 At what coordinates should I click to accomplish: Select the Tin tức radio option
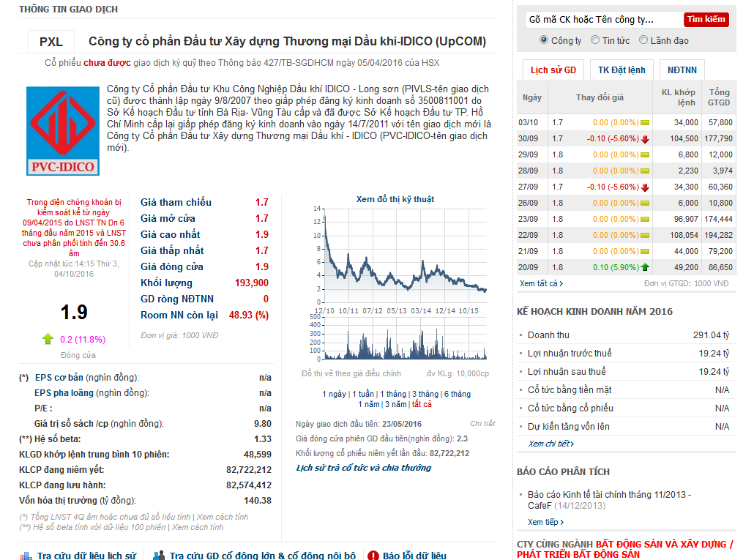[595, 40]
